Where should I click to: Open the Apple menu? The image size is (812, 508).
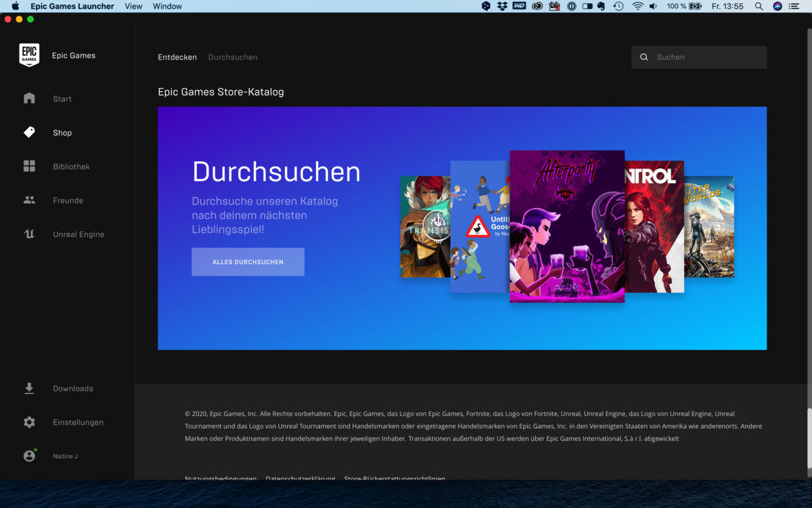pos(15,6)
